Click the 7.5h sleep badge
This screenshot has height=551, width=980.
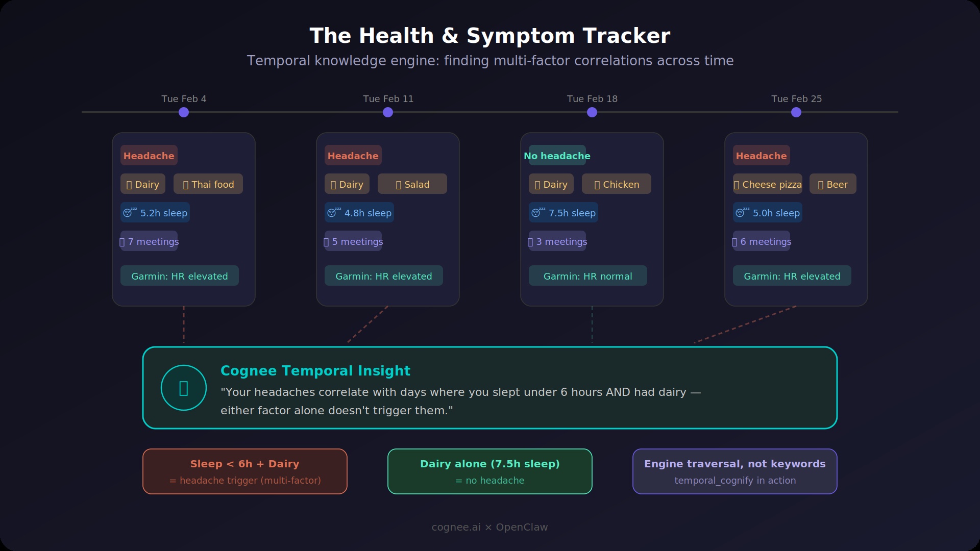(x=563, y=213)
